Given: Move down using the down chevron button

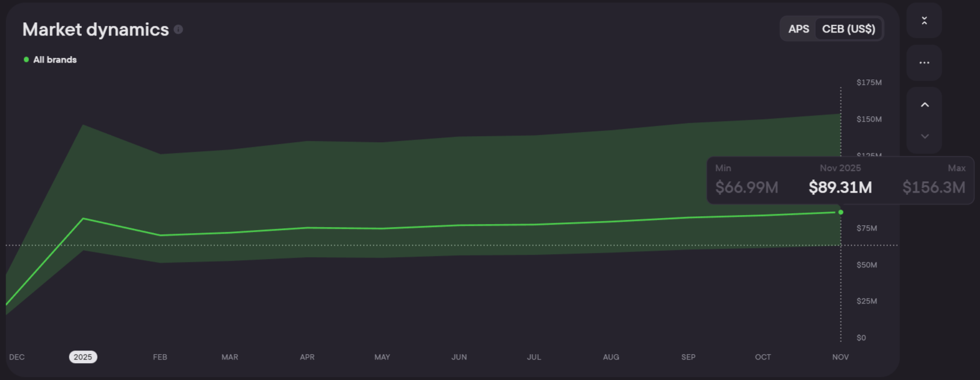Looking at the screenshot, I should pos(925,137).
